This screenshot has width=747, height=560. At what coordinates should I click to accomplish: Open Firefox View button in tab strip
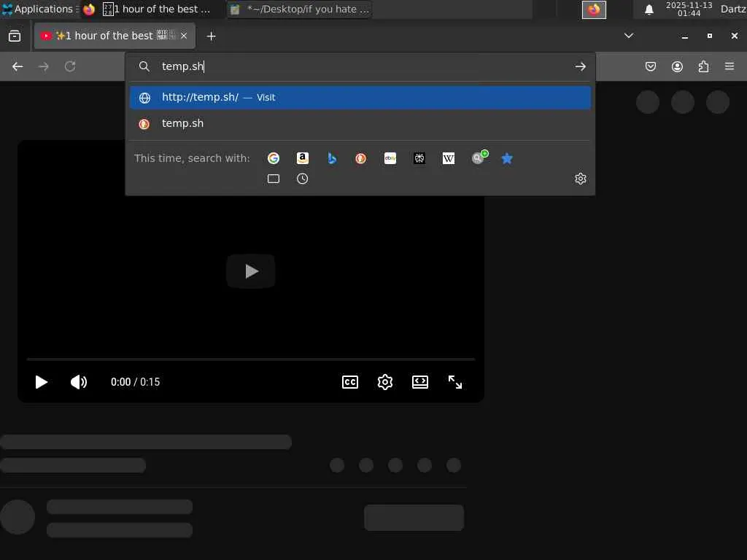tap(15, 36)
